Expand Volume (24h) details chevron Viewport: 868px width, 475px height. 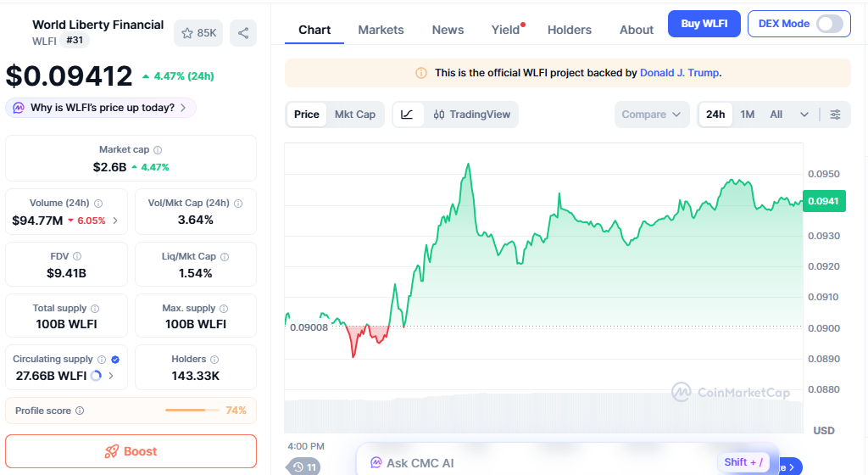[x=115, y=221]
